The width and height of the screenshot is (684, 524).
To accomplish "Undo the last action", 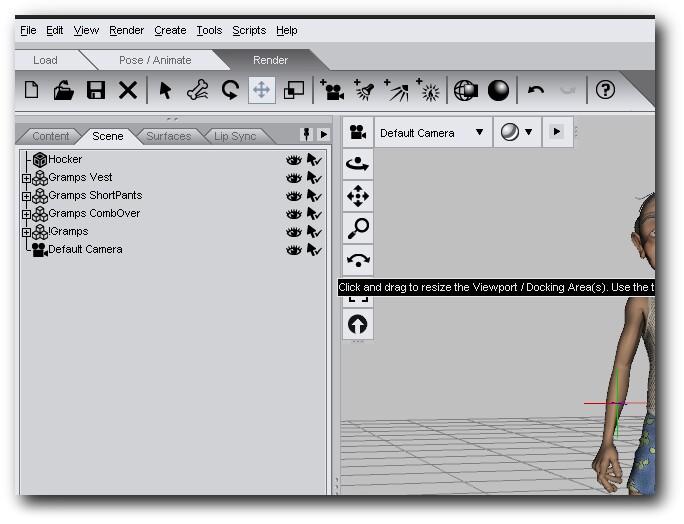I will 535,90.
